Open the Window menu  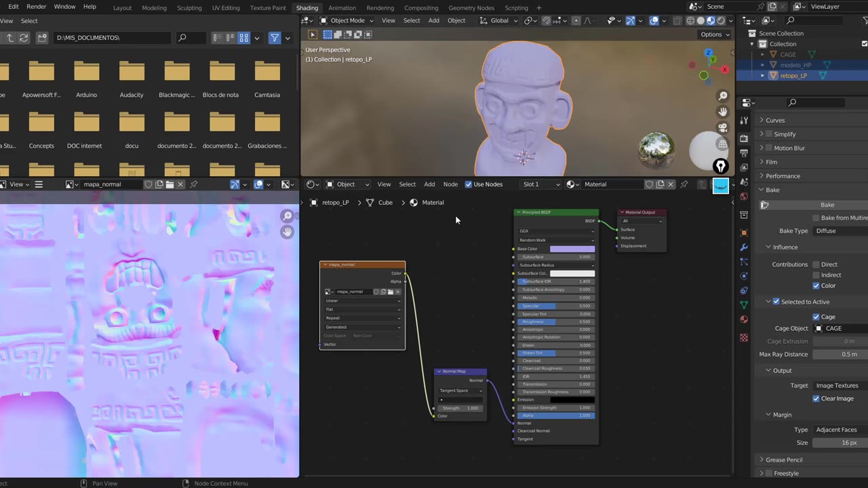[x=64, y=7]
